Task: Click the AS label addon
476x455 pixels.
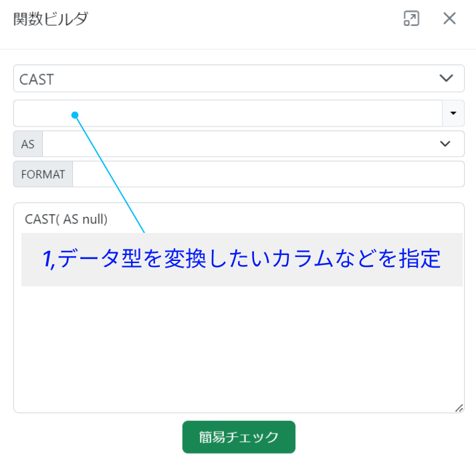Action: click(28, 144)
